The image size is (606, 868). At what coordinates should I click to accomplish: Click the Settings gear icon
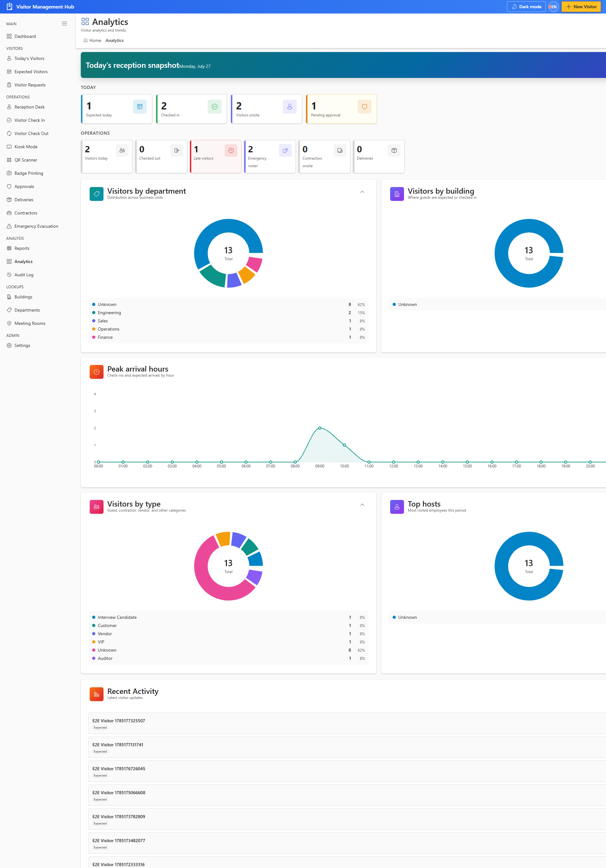point(9,346)
